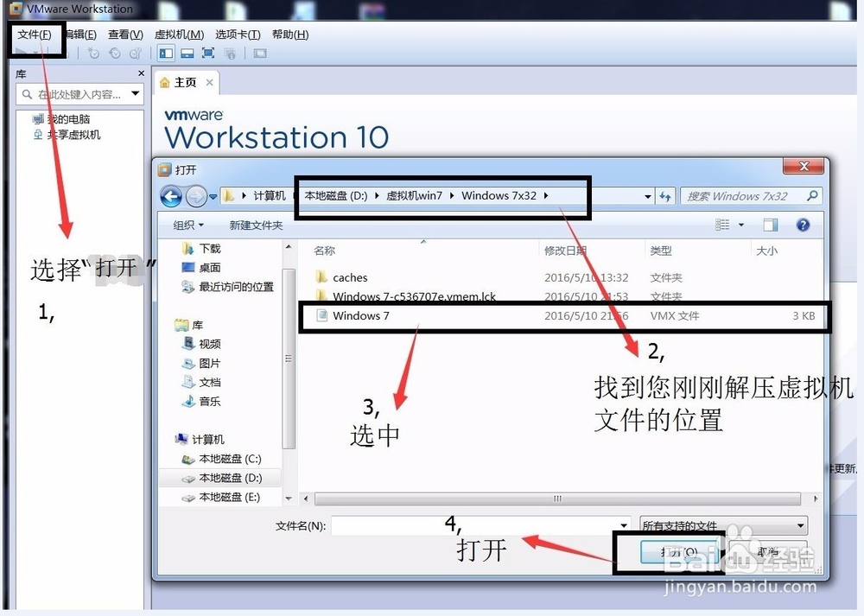The height and width of the screenshot is (616, 864).
Task: Expand the arrow after Windows 7x32 path
Action: coord(546,196)
